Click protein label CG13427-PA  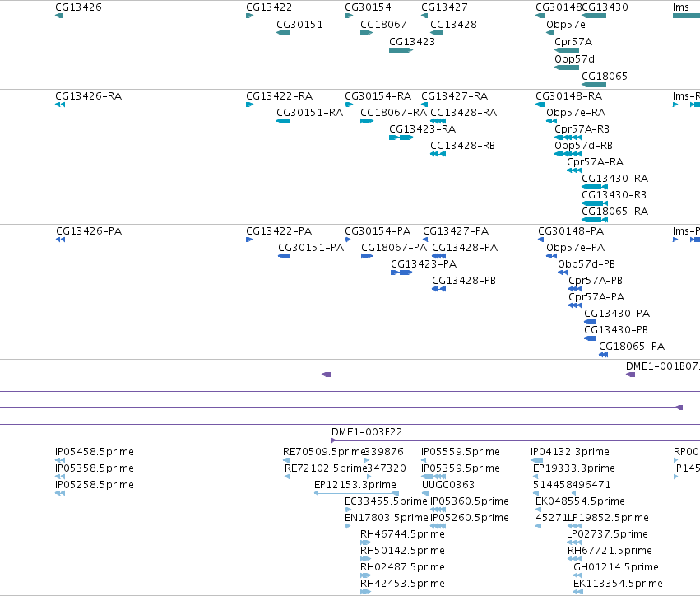[456, 231]
